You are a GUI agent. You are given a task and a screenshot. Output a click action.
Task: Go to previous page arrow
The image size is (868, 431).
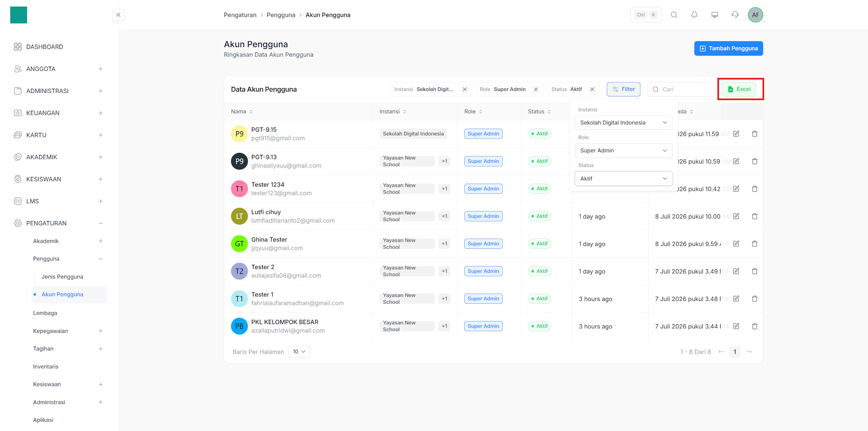pos(721,352)
